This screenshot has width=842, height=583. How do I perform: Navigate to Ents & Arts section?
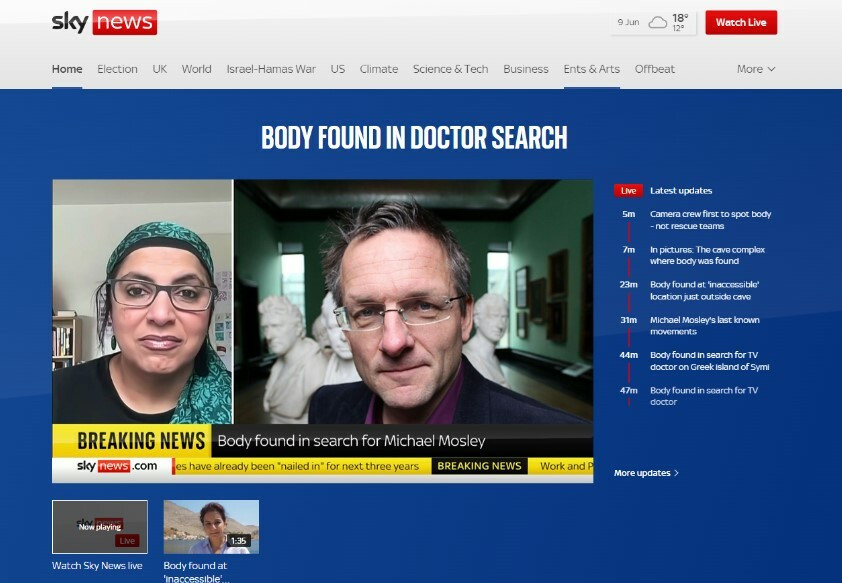click(591, 69)
